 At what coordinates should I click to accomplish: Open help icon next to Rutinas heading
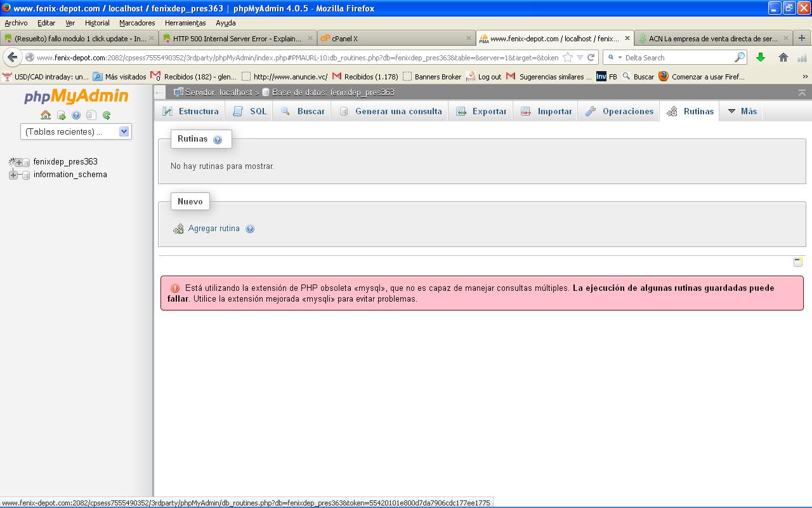[218, 140]
